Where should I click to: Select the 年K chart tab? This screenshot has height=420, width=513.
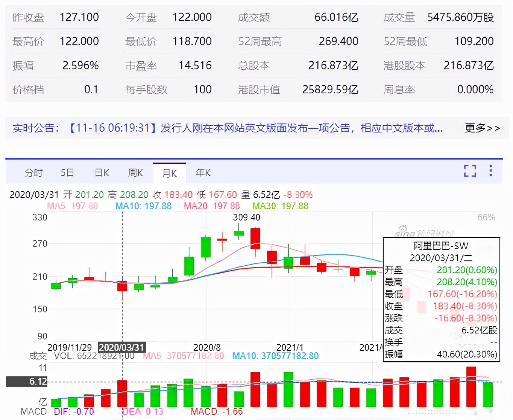203,173
